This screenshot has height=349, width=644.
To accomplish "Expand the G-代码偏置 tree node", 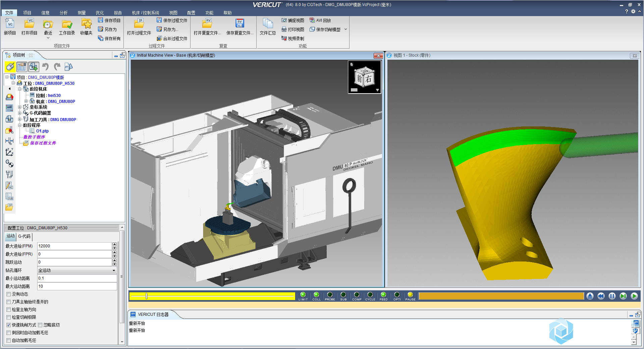I will click(x=19, y=113).
